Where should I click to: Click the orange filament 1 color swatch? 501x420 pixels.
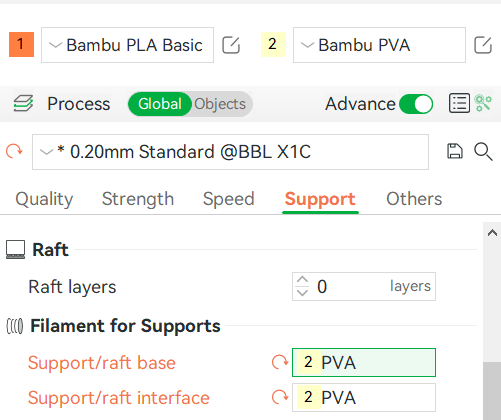[x=21, y=44]
